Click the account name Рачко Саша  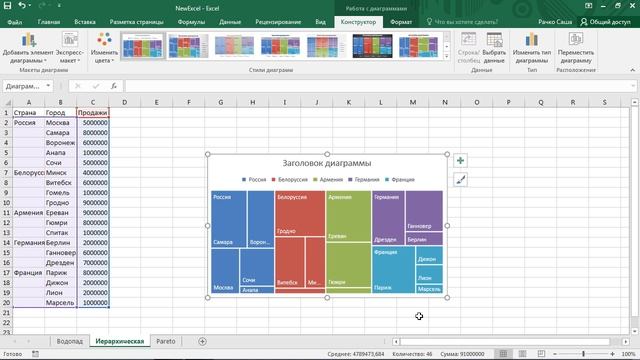(x=555, y=22)
